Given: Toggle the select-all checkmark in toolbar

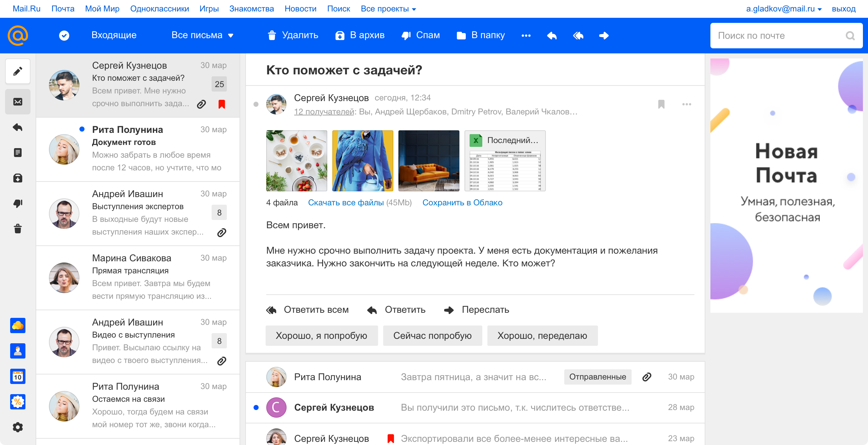Looking at the screenshot, I should 64,35.
